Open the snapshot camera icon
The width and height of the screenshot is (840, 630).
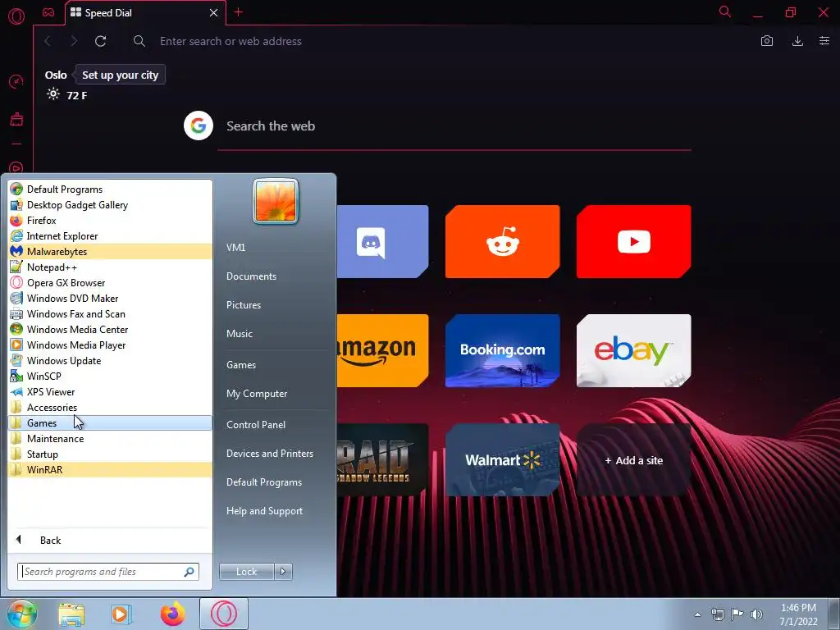[767, 41]
